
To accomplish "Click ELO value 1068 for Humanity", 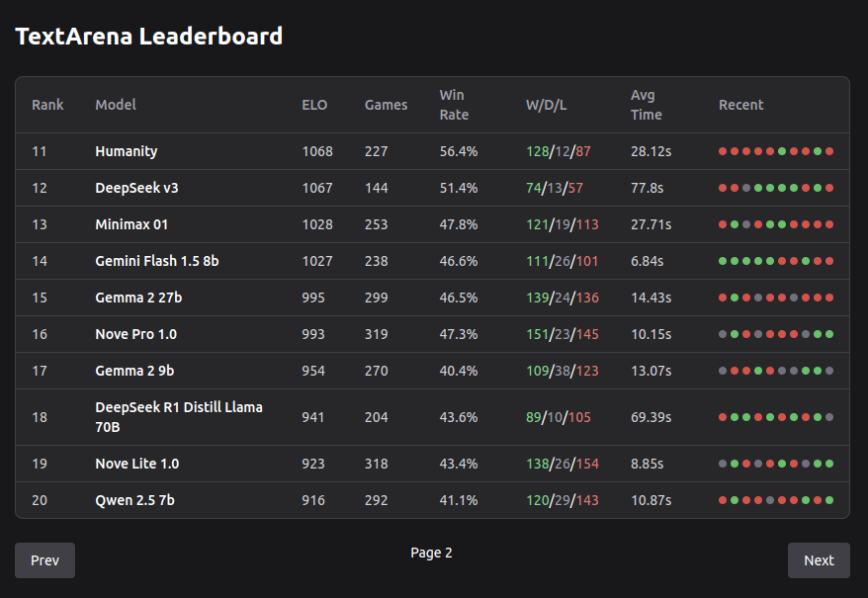I will tap(317, 151).
